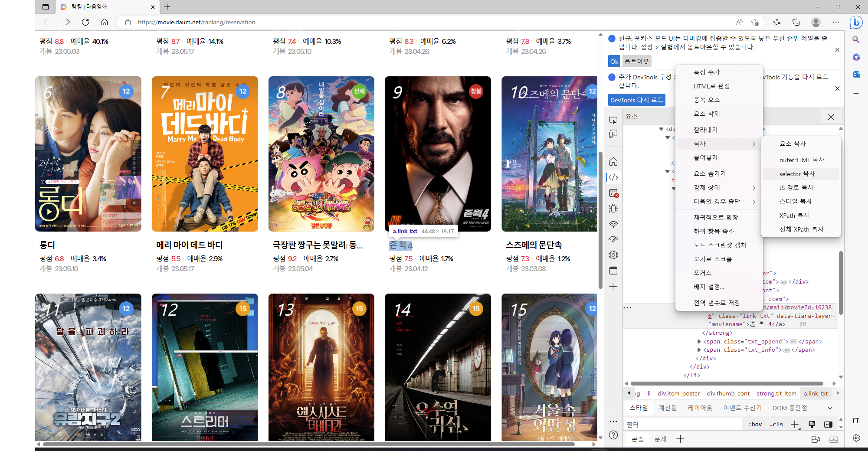Open the browser favorites star-list icon
The width and height of the screenshot is (868, 451).
776,22
